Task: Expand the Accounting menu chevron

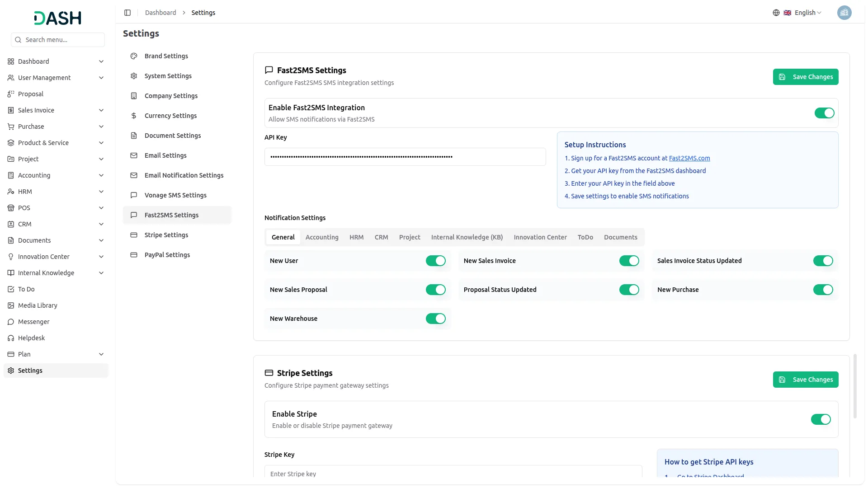Action: 101,175
